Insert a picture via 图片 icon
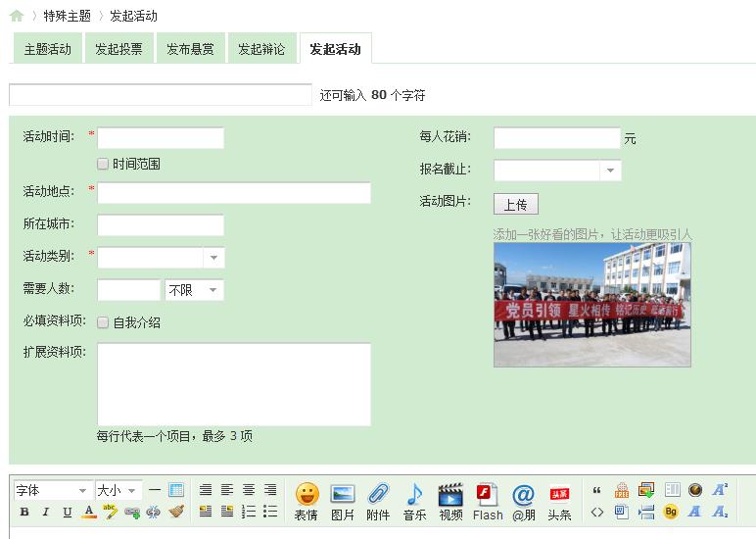 [343, 502]
